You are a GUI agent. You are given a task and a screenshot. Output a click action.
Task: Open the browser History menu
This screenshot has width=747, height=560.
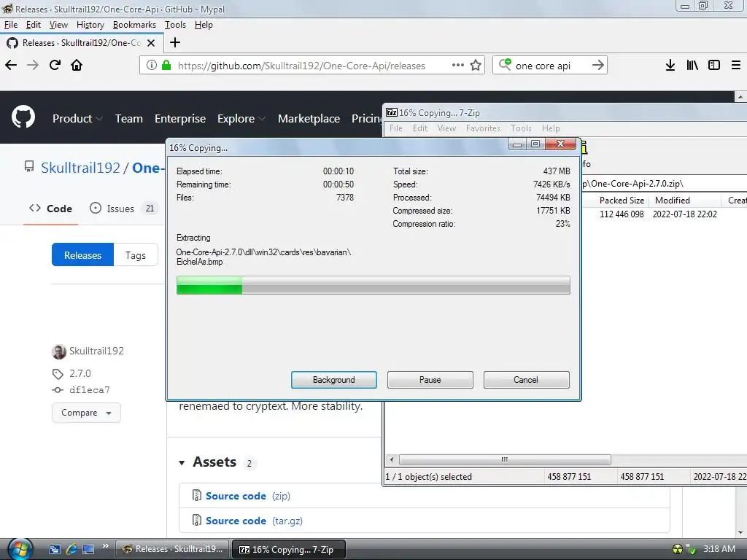(90, 25)
